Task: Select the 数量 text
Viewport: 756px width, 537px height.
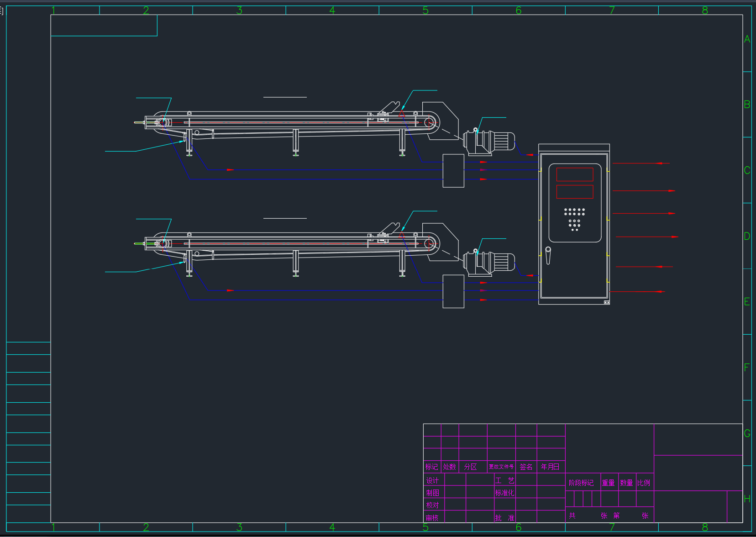Action: [626, 483]
